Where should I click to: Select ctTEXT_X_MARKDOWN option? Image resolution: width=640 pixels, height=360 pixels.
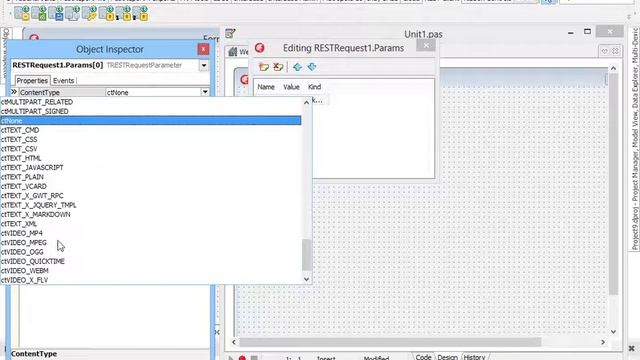(x=151, y=215)
